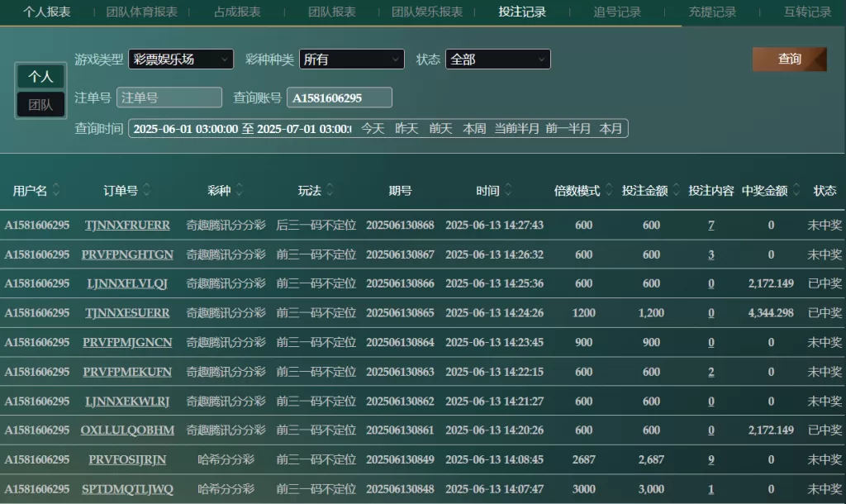Select 状态 column header
Screen dimensions: 846x504
[x=825, y=191]
